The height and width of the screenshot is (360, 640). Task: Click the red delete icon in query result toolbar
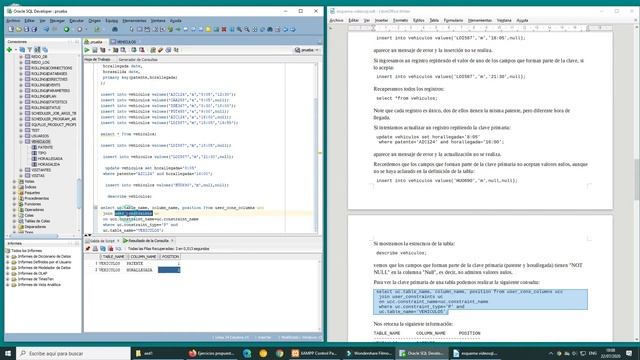pos(111,248)
